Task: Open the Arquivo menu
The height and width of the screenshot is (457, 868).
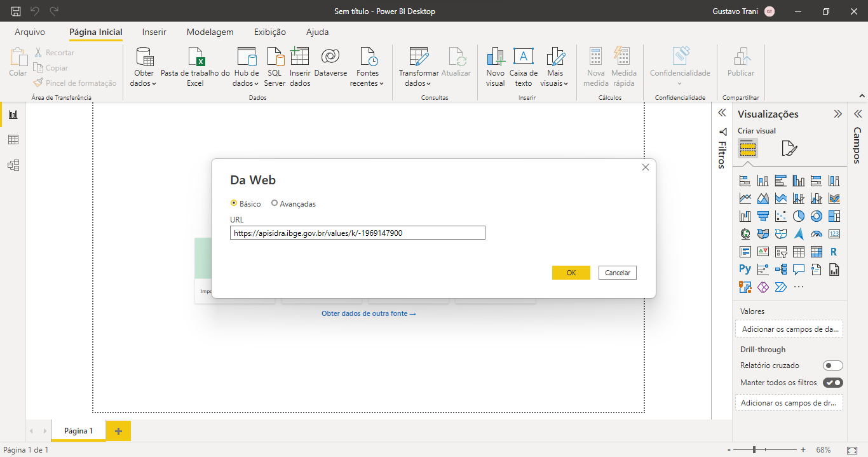Action: [x=30, y=32]
